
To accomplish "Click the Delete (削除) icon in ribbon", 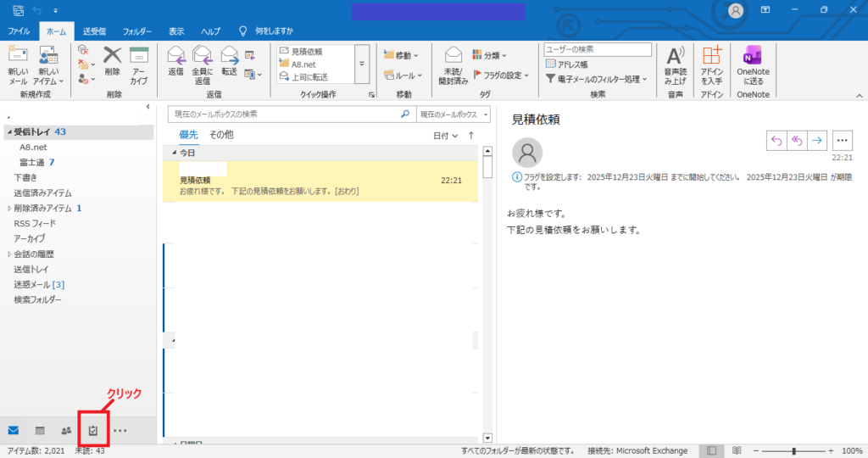I will pyautogui.click(x=112, y=58).
